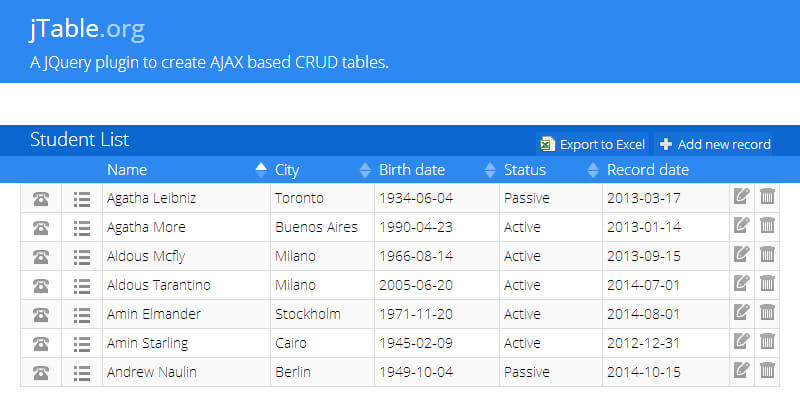Click Add new record button
The height and width of the screenshot is (400, 800).
coord(714,144)
